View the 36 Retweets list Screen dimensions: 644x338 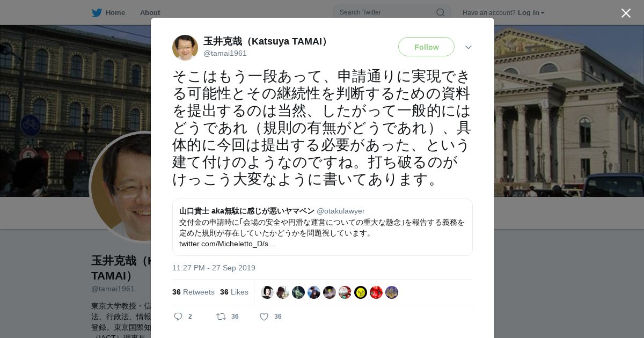[193, 292]
